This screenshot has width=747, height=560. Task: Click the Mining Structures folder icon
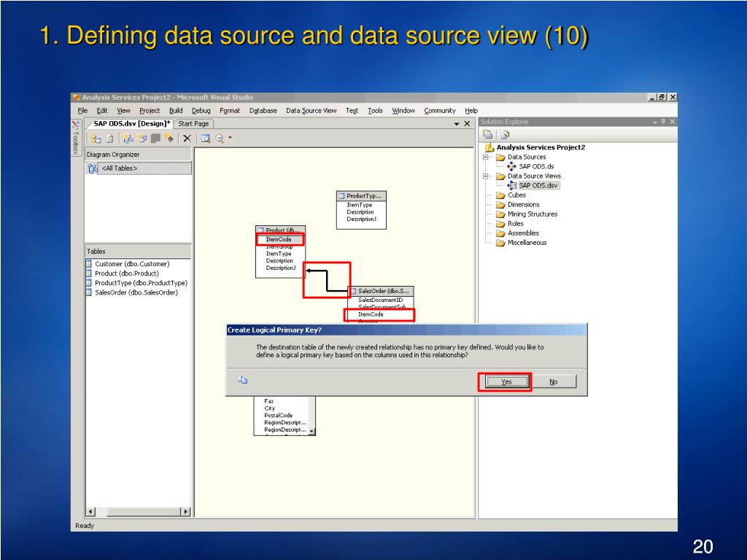tap(500, 214)
